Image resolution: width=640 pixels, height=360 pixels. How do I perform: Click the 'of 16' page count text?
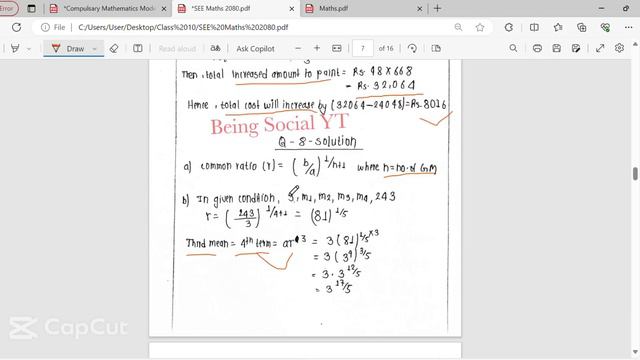[386, 49]
